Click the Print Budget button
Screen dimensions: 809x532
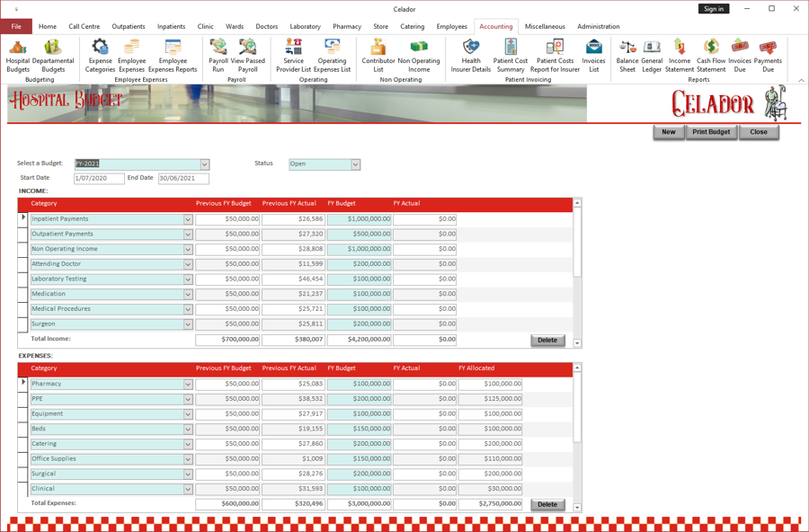pyautogui.click(x=711, y=132)
